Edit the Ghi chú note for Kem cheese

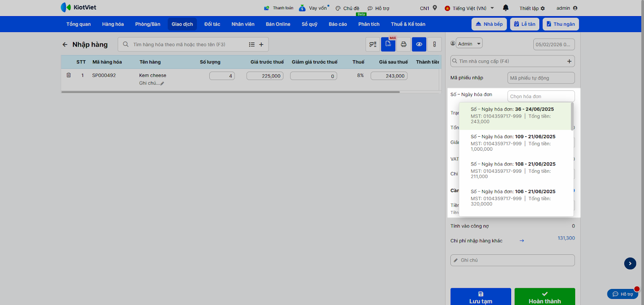pyautogui.click(x=152, y=83)
